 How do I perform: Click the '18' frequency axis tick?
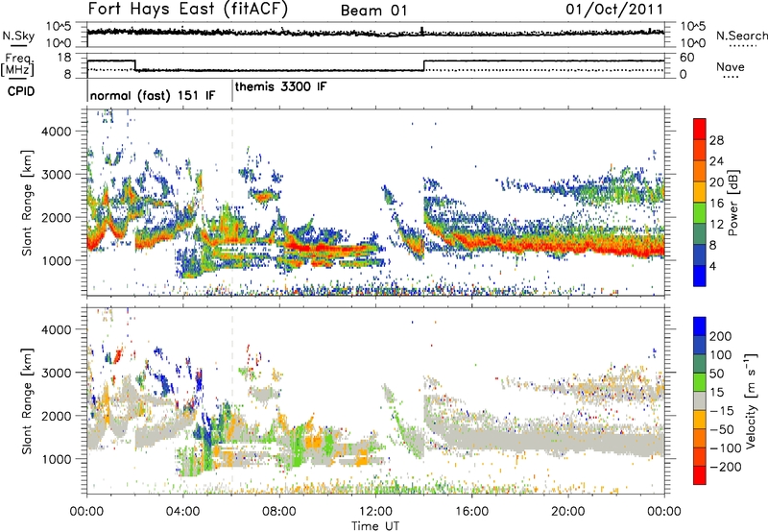click(64, 58)
